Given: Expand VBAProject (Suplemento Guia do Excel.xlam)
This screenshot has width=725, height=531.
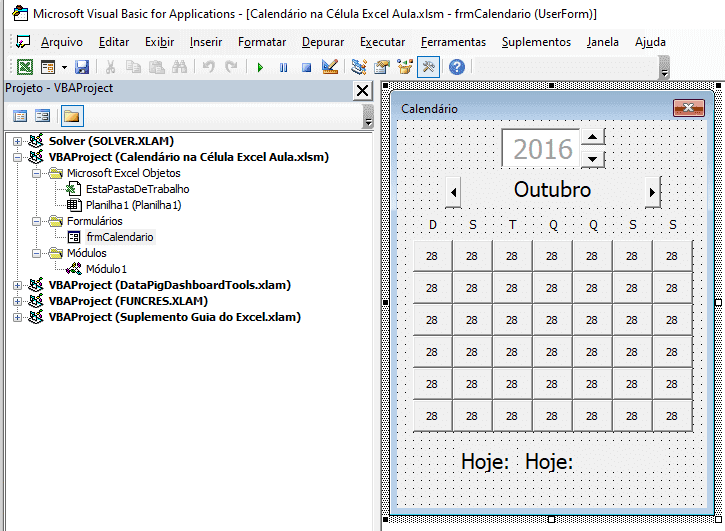Looking at the screenshot, I should click(x=18, y=317).
